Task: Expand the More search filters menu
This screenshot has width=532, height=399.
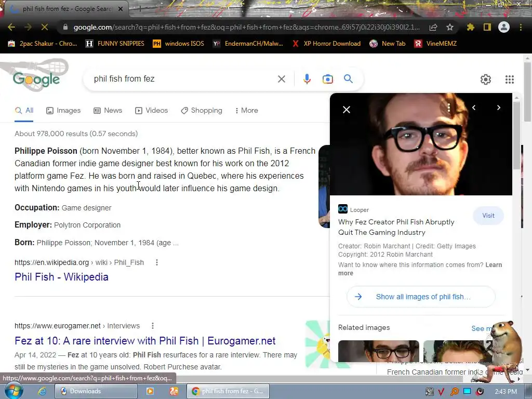Action: point(246,111)
